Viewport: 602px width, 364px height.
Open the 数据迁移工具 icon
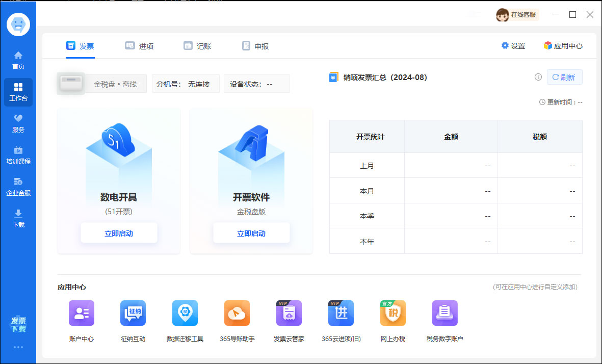click(x=185, y=313)
